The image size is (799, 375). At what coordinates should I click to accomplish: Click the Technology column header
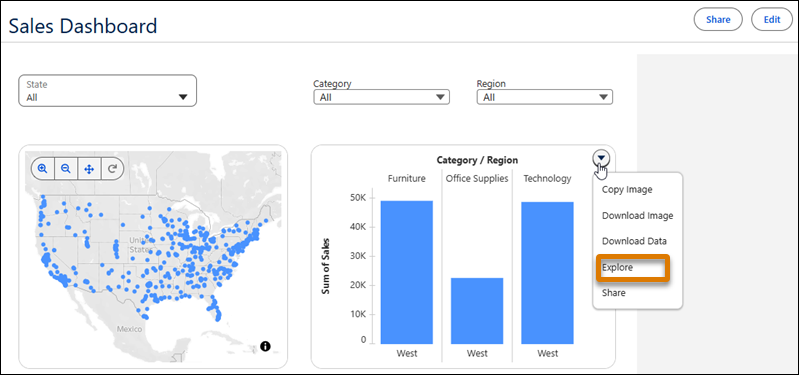tap(547, 179)
